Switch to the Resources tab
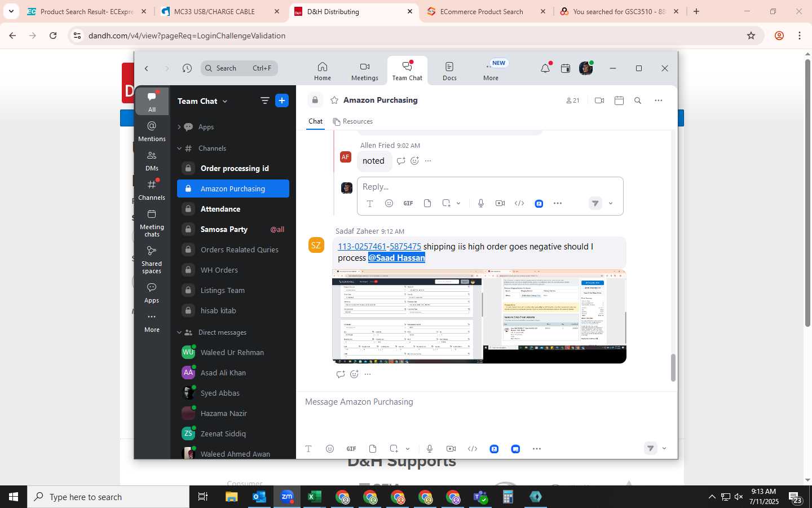Viewport: 812px width, 508px height. pyautogui.click(x=353, y=121)
